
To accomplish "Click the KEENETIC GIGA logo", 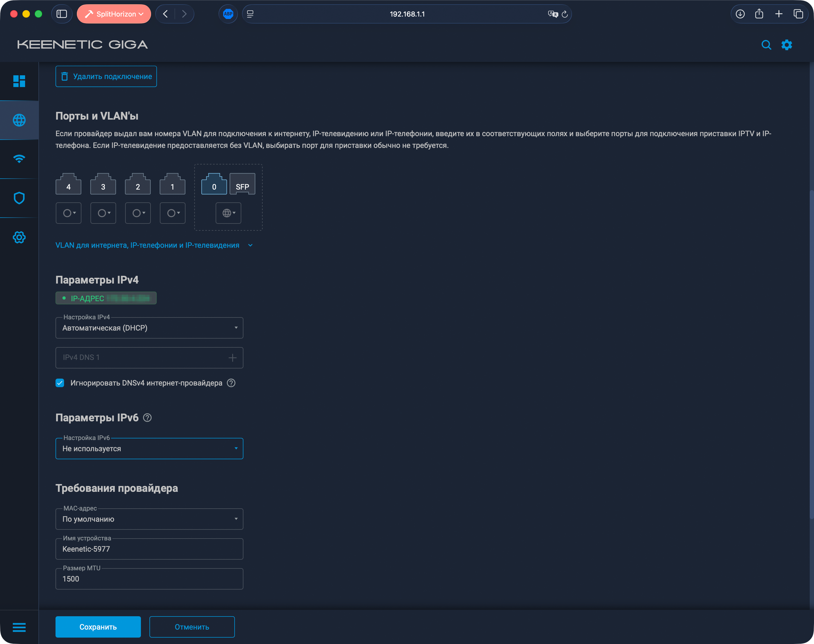I will tap(82, 45).
